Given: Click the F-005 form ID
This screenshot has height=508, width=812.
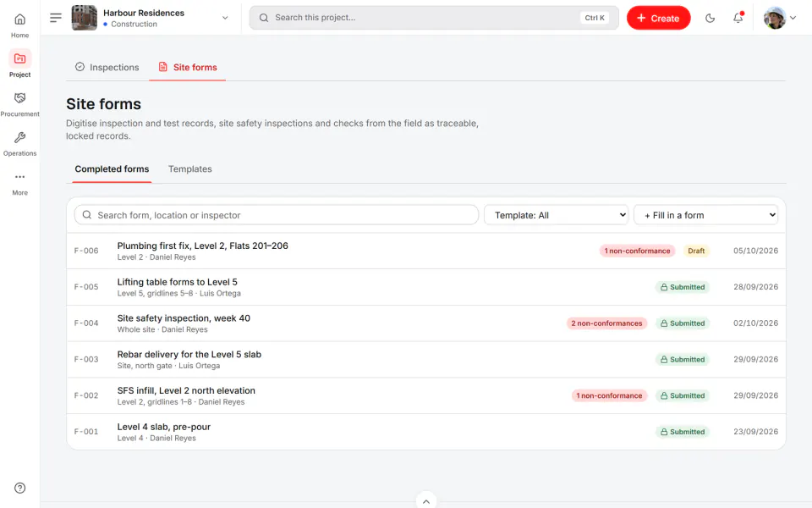Looking at the screenshot, I should coord(86,287).
